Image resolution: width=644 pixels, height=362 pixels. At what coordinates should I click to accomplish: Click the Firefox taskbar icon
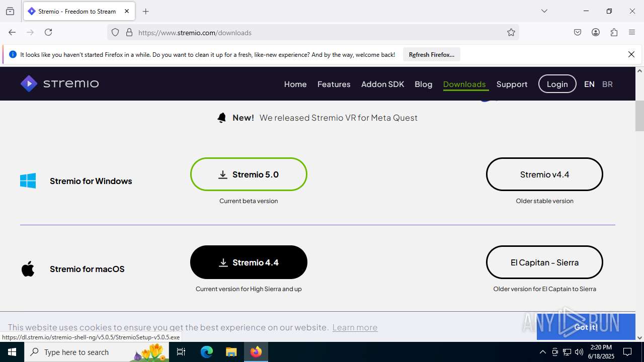pyautogui.click(x=256, y=352)
